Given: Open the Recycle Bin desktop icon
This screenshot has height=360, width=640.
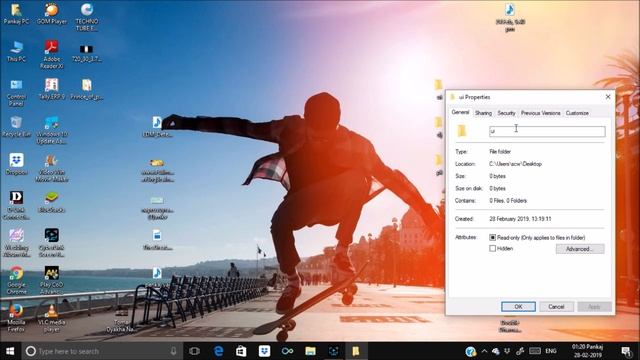Looking at the screenshot, I should click(x=16, y=127).
